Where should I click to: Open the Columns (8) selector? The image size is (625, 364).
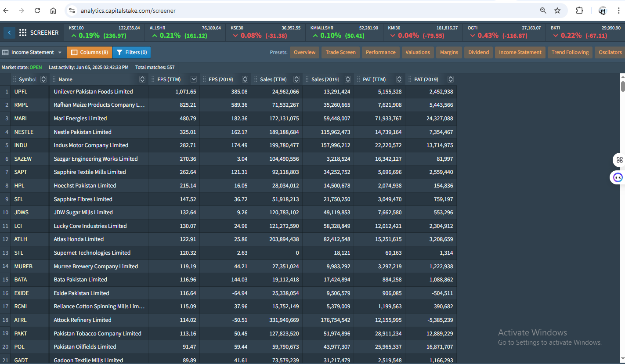tap(90, 52)
